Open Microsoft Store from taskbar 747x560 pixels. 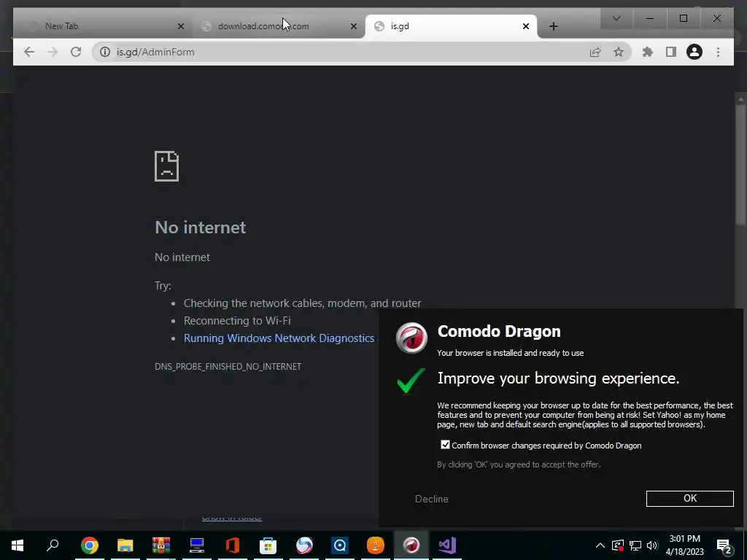click(268, 545)
